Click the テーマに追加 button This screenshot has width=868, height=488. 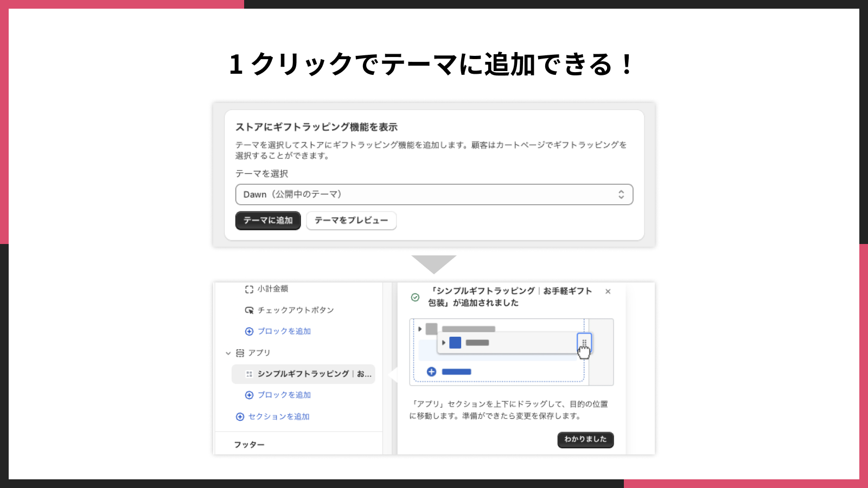268,221
